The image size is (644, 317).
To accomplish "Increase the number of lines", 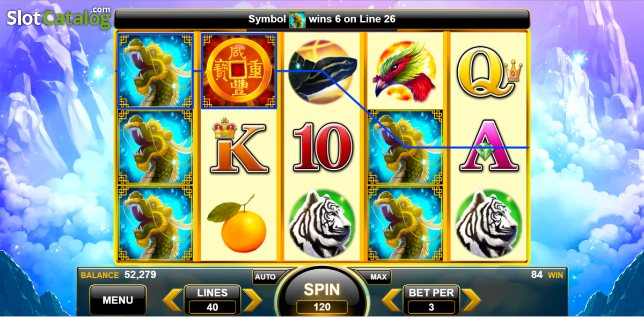I will click(252, 300).
